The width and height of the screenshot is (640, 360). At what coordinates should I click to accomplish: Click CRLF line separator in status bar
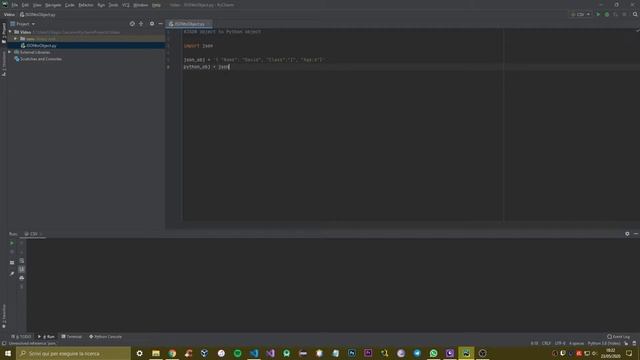(x=546, y=343)
